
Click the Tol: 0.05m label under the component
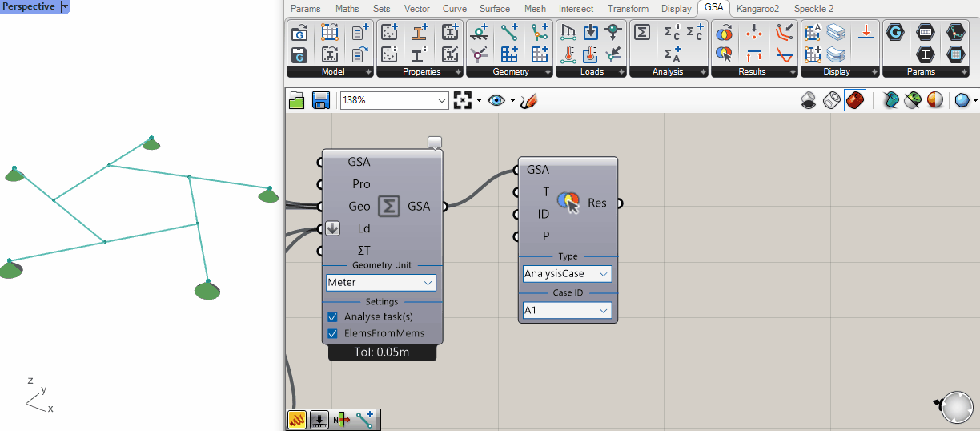point(383,352)
